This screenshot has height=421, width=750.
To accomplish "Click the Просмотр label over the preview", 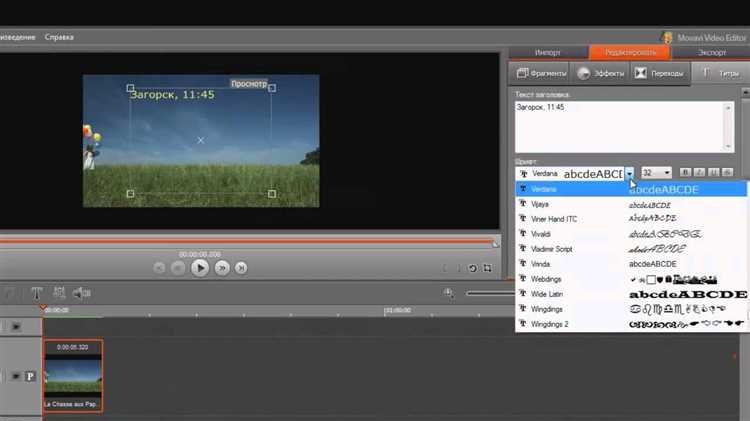I will click(249, 84).
